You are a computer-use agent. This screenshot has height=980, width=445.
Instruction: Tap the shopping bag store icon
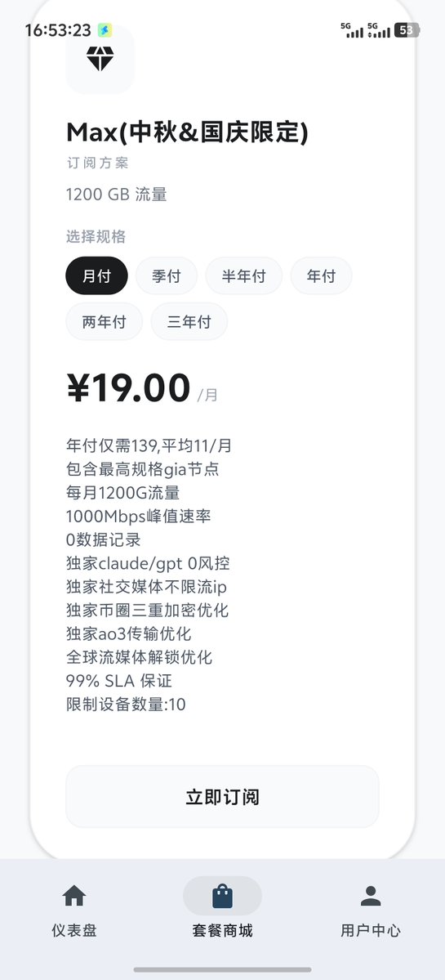pyautogui.click(x=222, y=897)
